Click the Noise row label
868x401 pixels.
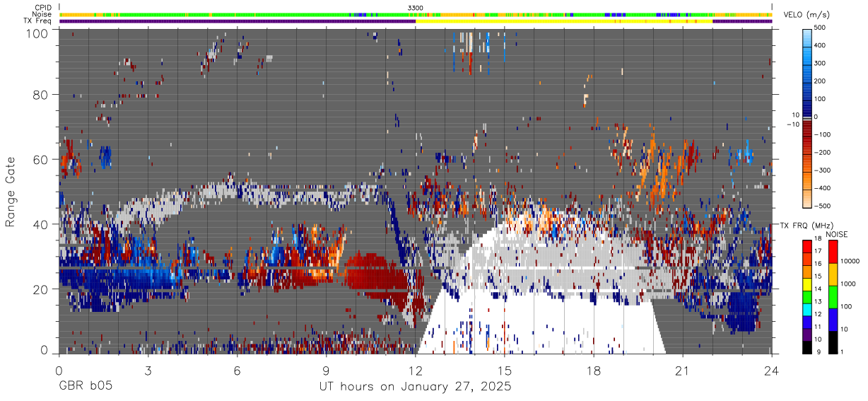click(x=42, y=14)
